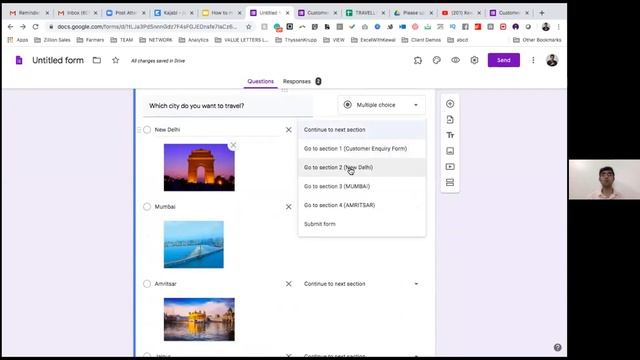Click the browser address bar URL
Image resolution: width=640 pixels, height=360 pixels.
coord(147,27)
